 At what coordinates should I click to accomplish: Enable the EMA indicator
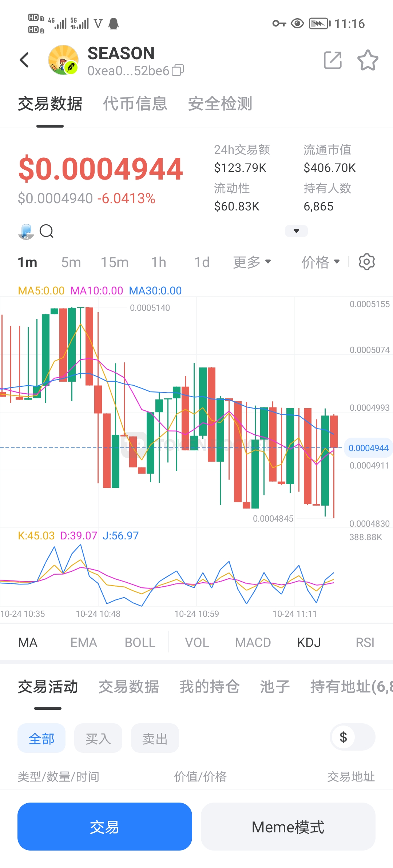click(x=84, y=643)
